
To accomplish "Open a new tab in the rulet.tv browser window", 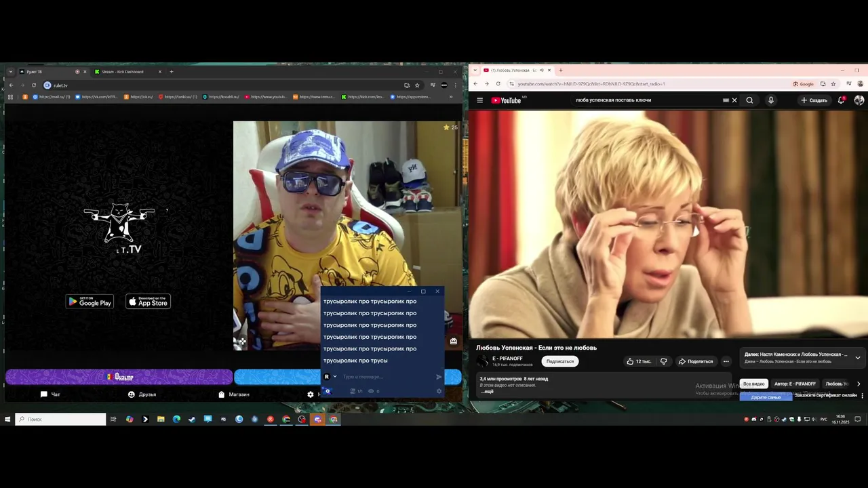I will tap(172, 72).
